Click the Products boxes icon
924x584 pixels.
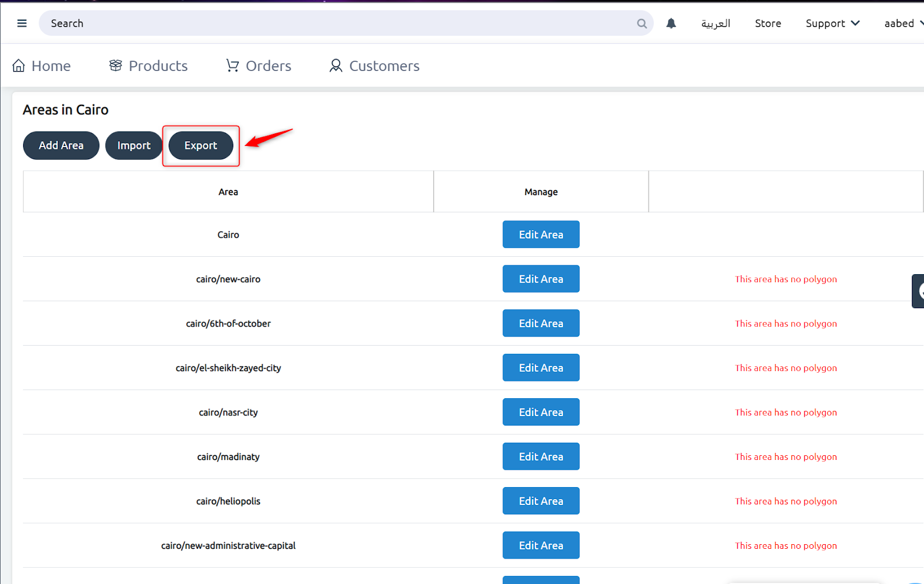point(115,66)
